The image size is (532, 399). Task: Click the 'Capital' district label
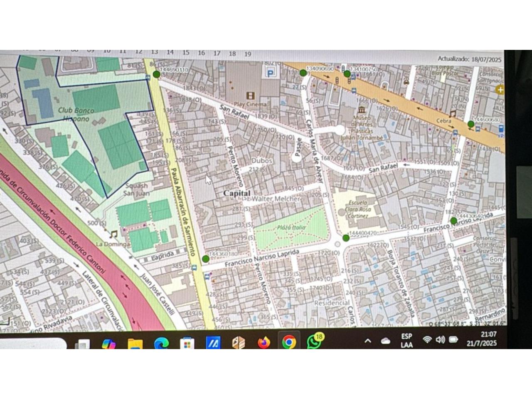[237, 193]
